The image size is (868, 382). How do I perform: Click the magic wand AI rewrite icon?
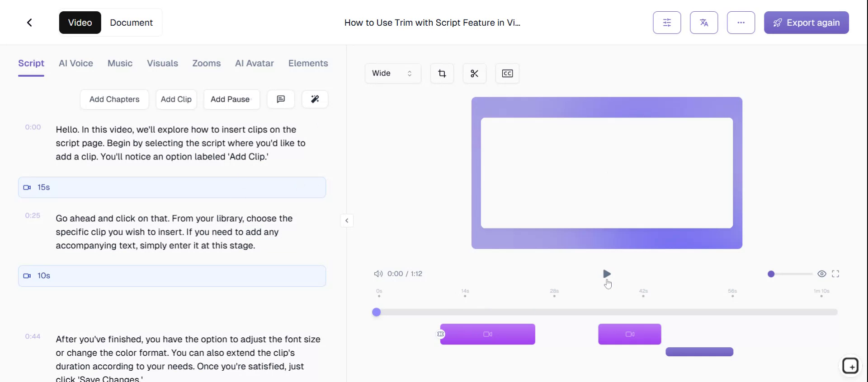pos(315,99)
